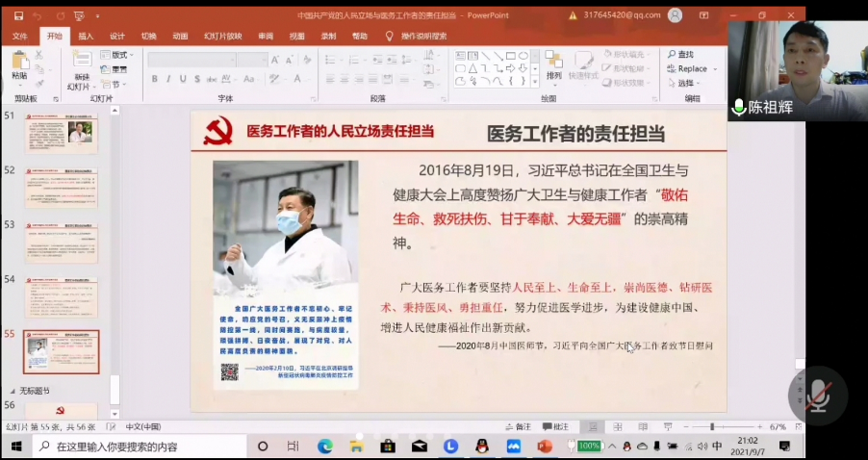Click the zoom slider in status bar
The height and width of the screenshot is (460, 868).
point(724,426)
